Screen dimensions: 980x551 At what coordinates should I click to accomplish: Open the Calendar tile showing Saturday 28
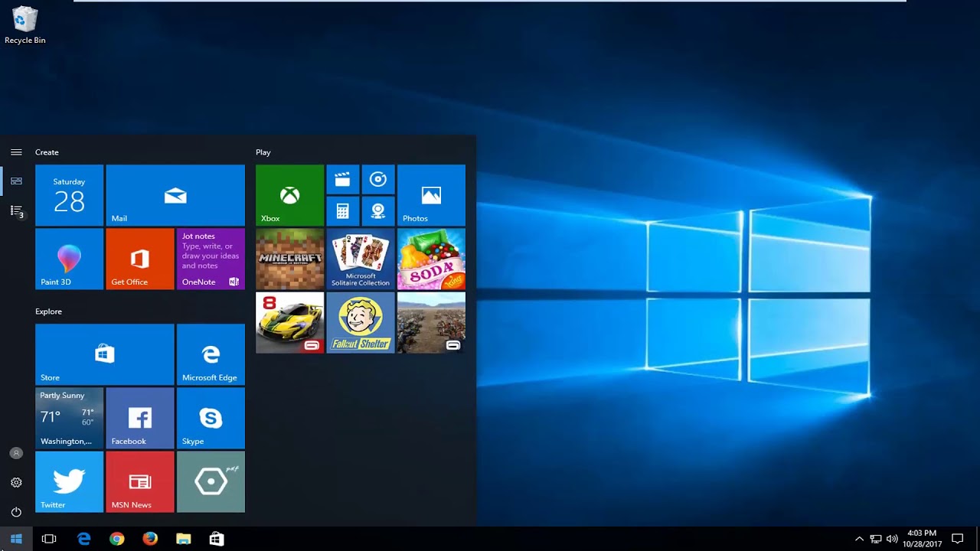coord(69,195)
